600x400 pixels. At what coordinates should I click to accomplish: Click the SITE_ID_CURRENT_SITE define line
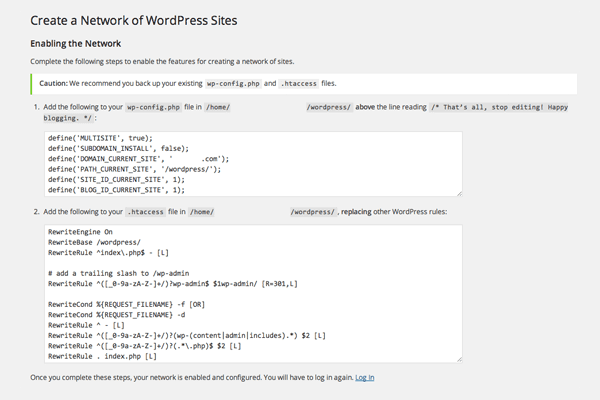116,178
